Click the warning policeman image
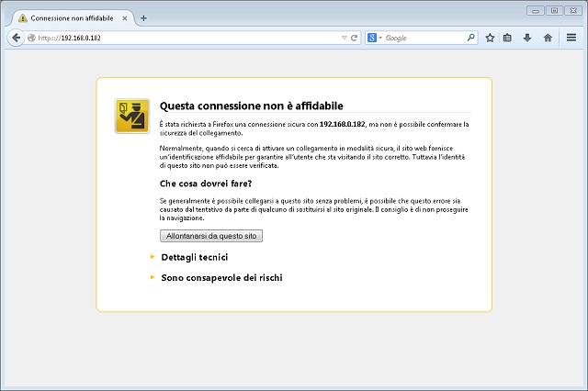588x391 pixels. point(132,116)
